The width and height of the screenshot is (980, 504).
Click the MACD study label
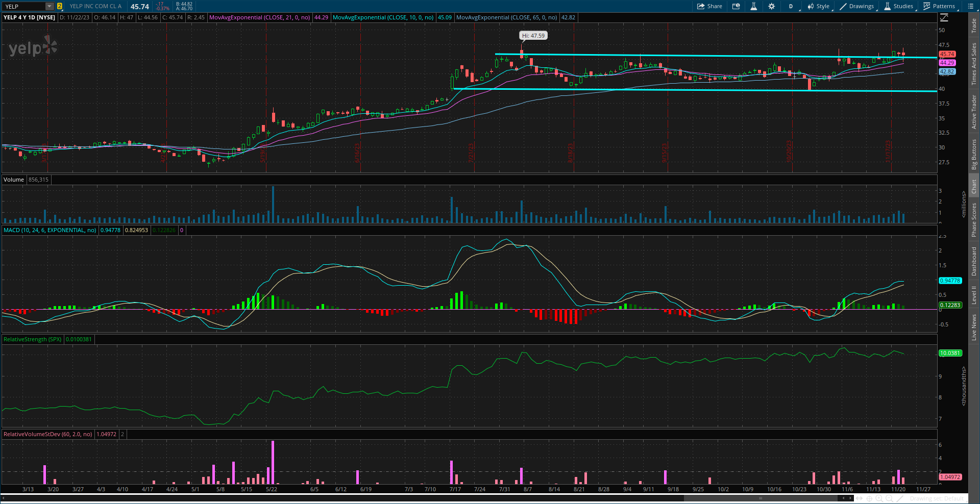pos(50,230)
